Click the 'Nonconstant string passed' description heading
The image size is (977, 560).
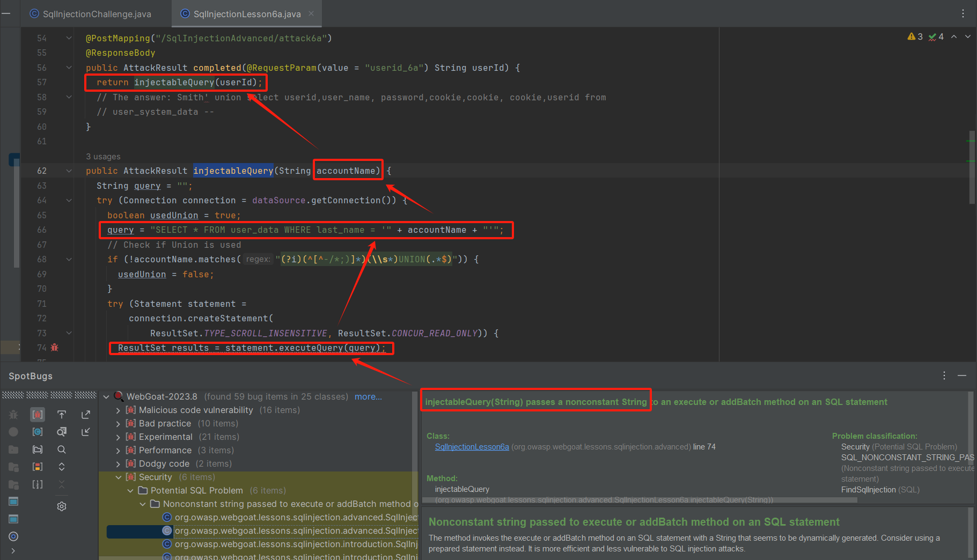point(634,522)
